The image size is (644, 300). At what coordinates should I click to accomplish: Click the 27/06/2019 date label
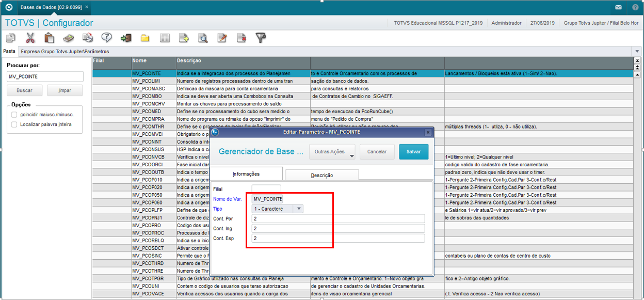pos(542,23)
